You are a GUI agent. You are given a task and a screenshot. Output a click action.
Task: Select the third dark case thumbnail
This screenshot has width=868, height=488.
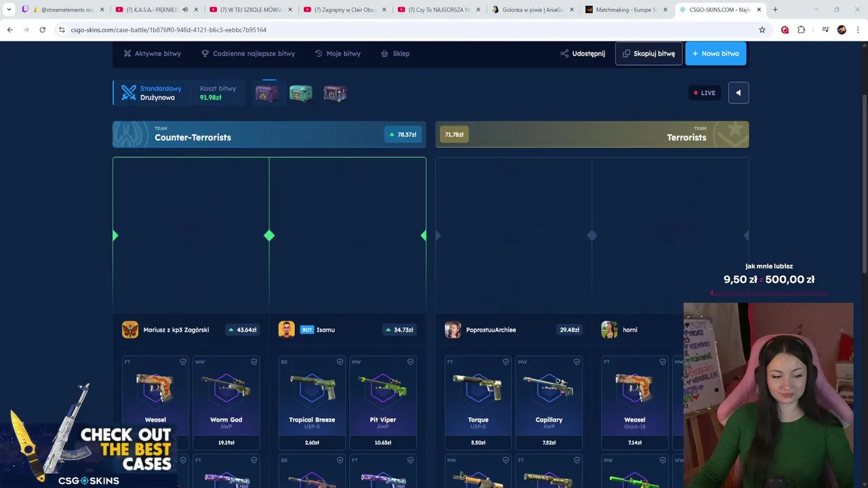(335, 94)
